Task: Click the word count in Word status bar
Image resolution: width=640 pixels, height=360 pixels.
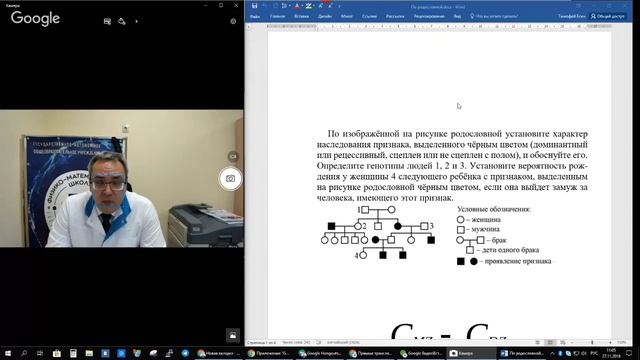Action: [296, 342]
